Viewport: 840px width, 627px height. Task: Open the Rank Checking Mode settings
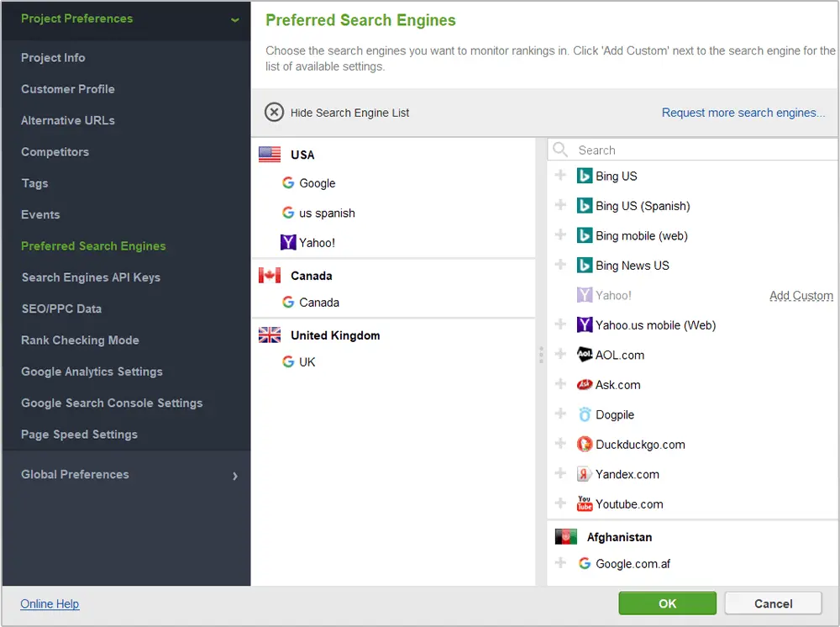[x=80, y=340]
